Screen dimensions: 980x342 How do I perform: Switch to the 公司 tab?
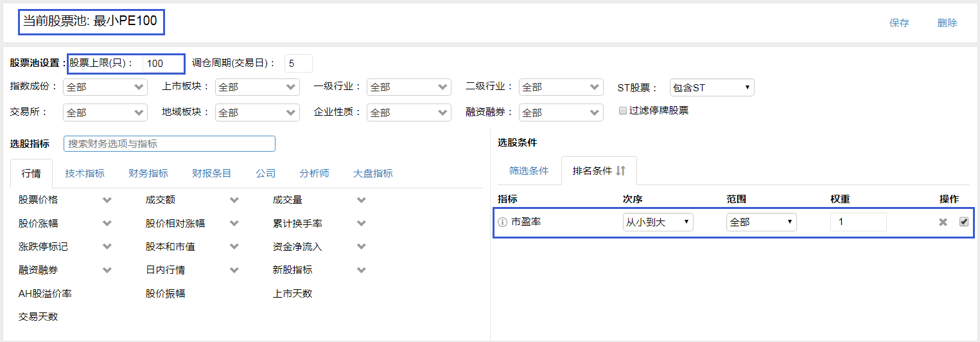coord(265,173)
